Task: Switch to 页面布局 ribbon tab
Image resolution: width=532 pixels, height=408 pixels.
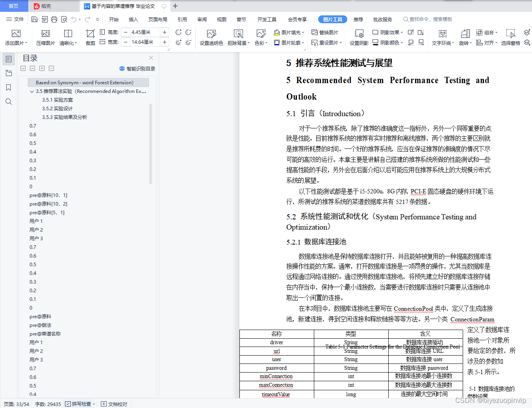Action: pyautogui.click(x=158, y=19)
